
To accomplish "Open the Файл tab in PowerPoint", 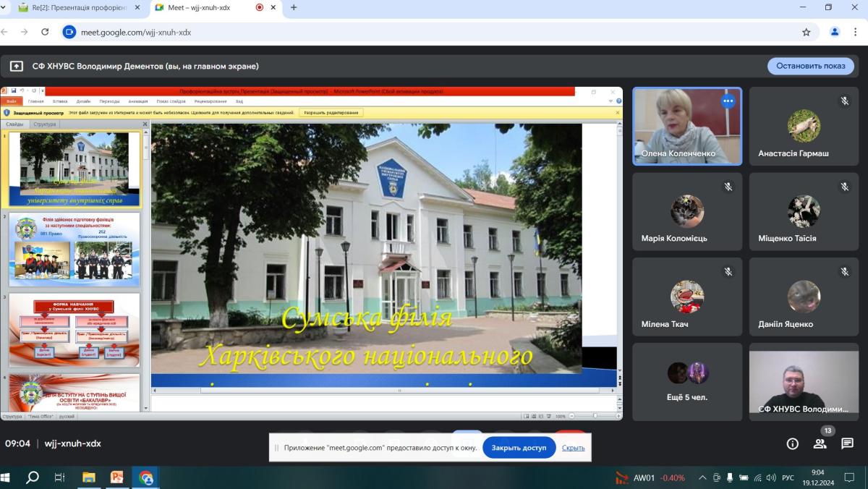I will coord(10,101).
